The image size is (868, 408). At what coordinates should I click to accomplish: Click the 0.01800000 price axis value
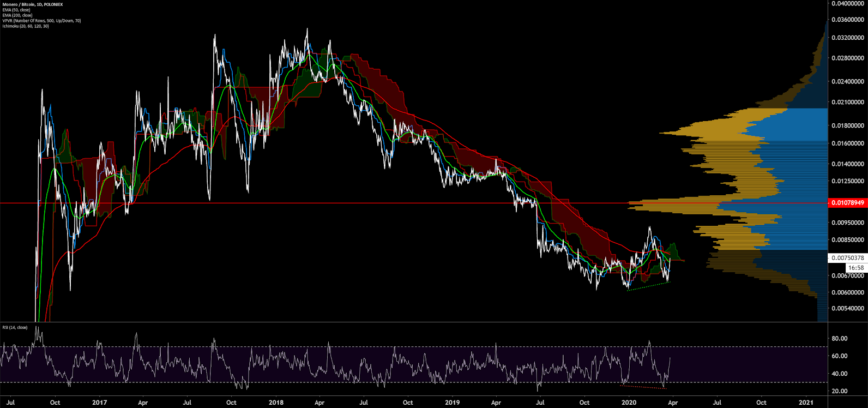coord(847,125)
